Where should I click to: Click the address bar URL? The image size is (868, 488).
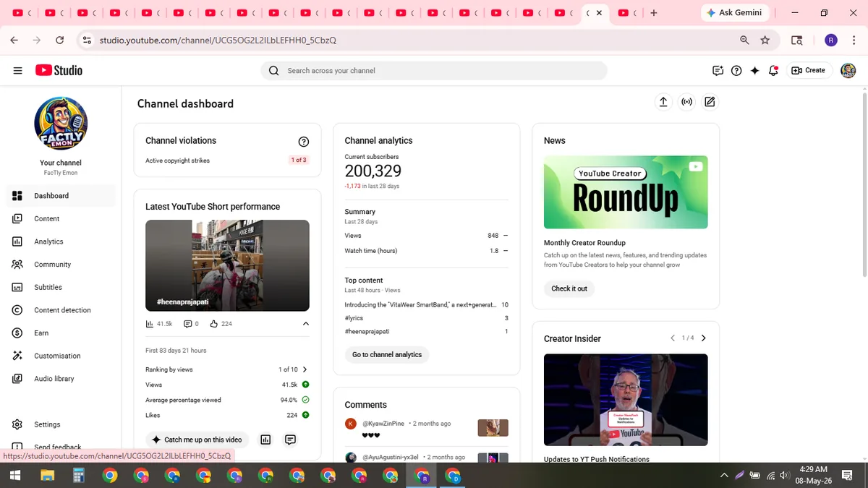pyautogui.click(x=218, y=40)
